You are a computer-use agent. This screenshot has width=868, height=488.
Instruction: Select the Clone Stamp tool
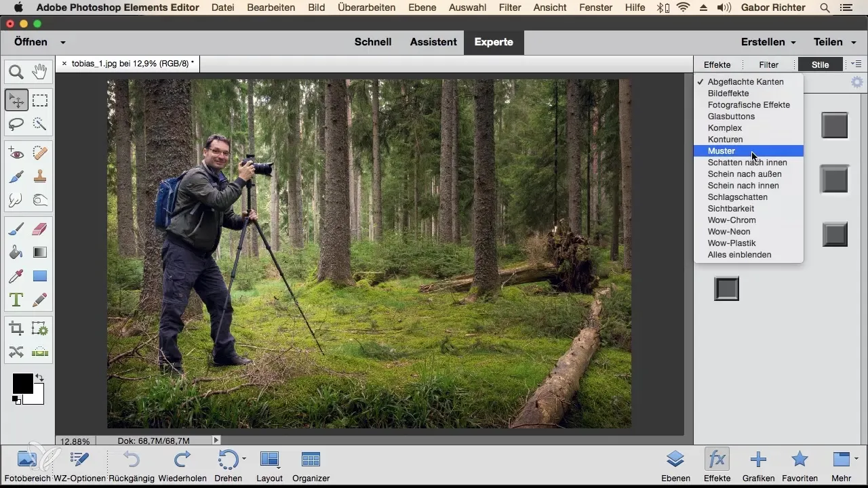40,176
